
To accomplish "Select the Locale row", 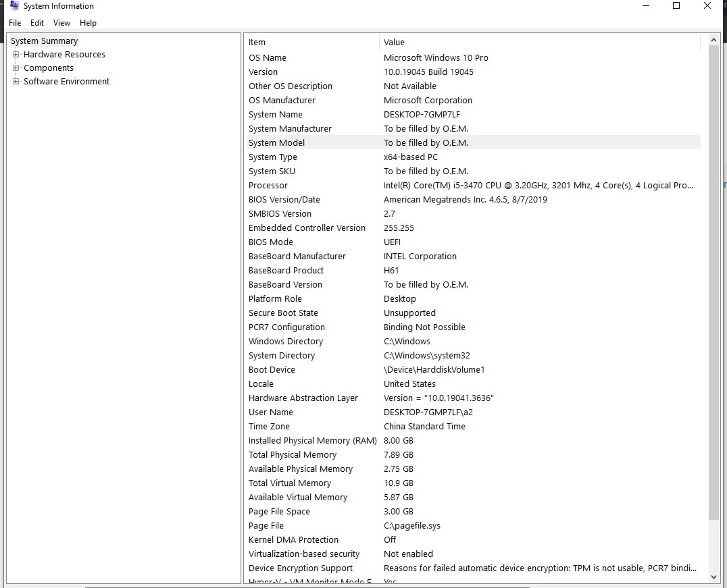I will click(472, 383).
